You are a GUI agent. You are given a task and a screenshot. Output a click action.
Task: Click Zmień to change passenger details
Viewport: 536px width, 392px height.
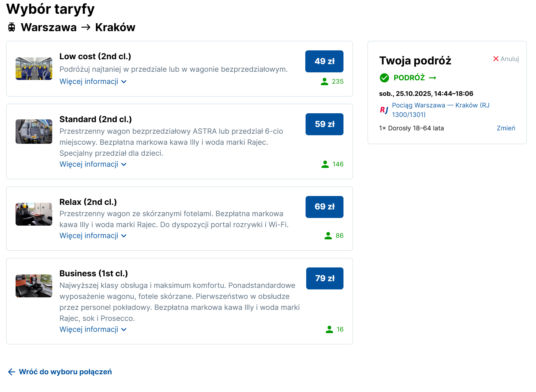(506, 128)
